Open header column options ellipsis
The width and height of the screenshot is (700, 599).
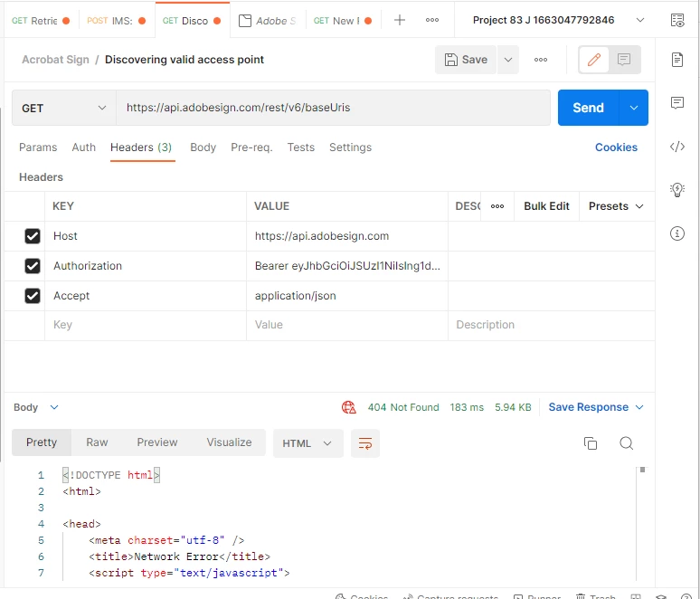497,206
